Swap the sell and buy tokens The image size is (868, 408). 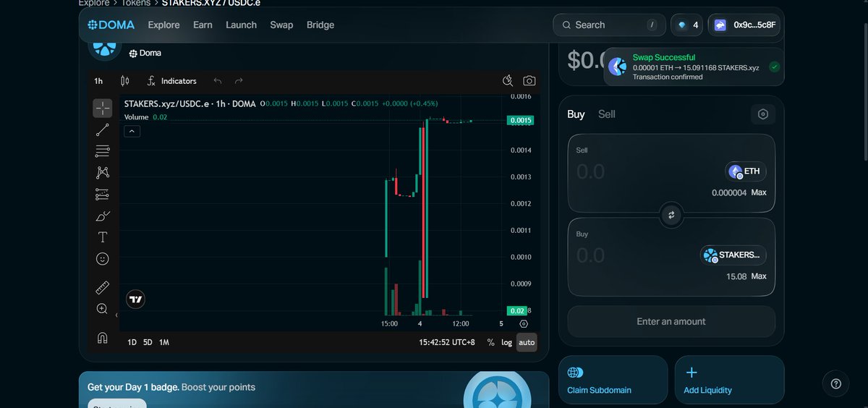[x=671, y=215]
